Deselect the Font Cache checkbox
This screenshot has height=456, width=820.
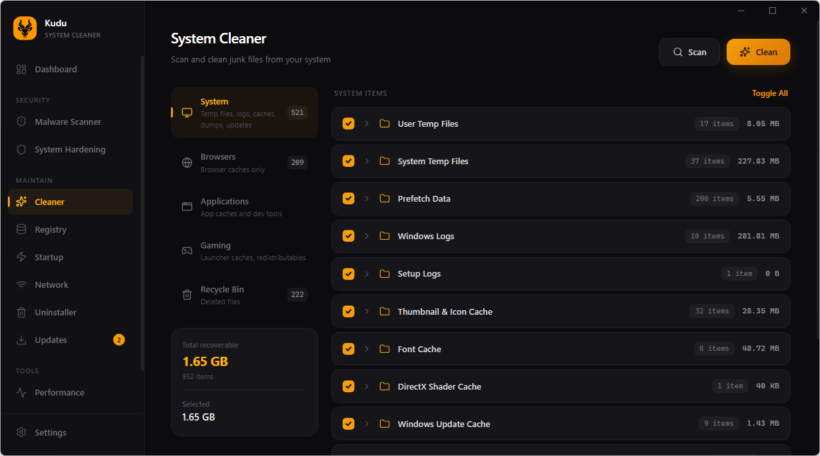click(x=348, y=349)
